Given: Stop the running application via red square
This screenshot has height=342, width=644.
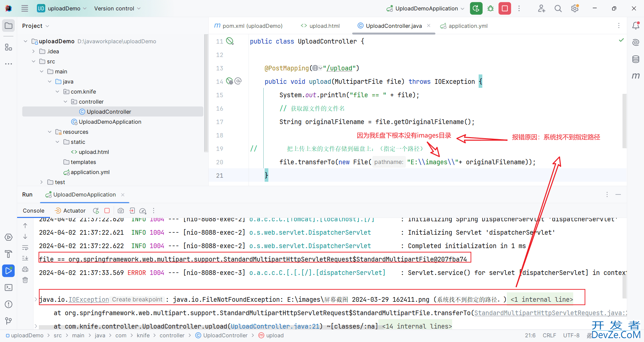Looking at the screenshot, I should (x=504, y=8).
